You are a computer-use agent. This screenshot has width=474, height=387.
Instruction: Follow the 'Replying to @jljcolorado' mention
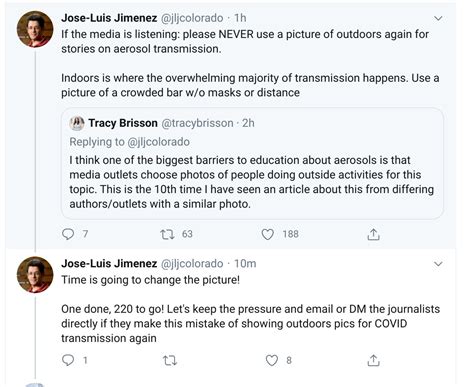pos(159,142)
